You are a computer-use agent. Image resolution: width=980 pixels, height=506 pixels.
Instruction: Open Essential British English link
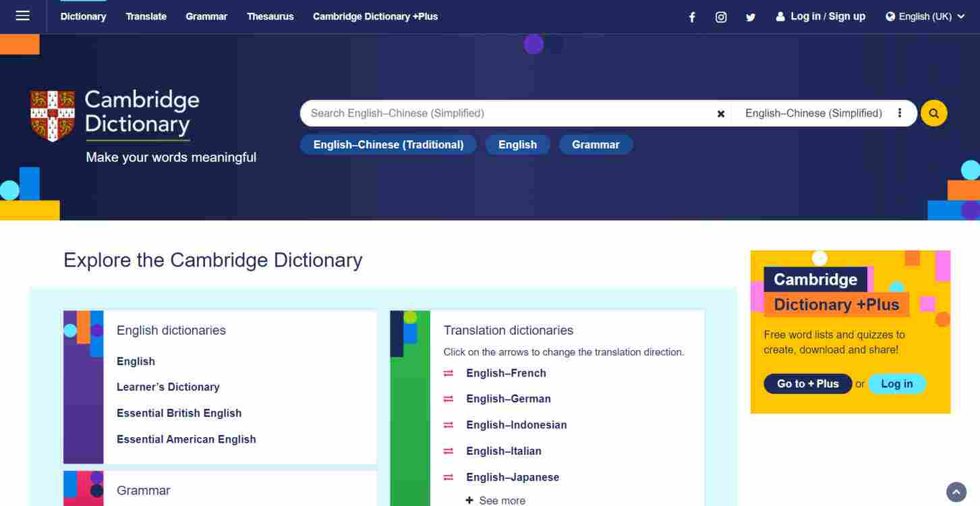pos(179,413)
